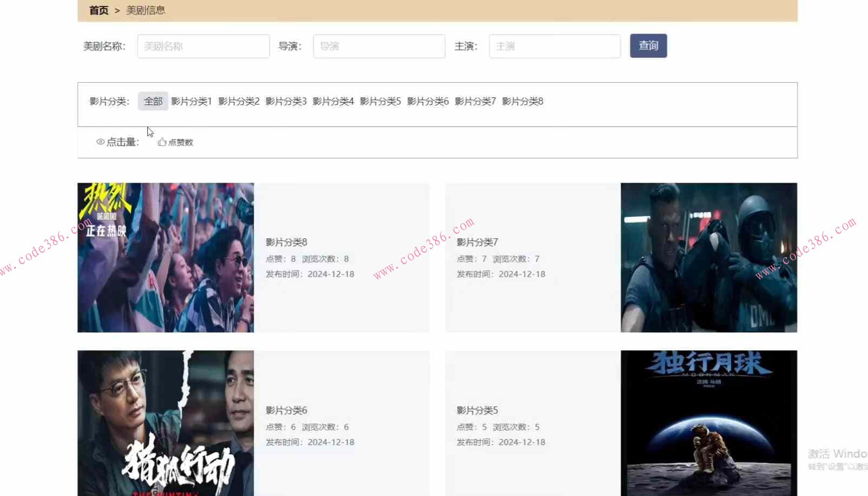This screenshot has height=496, width=868.
Task: Open the 首页 breadcrumb link
Action: click(x=98, y=10)
